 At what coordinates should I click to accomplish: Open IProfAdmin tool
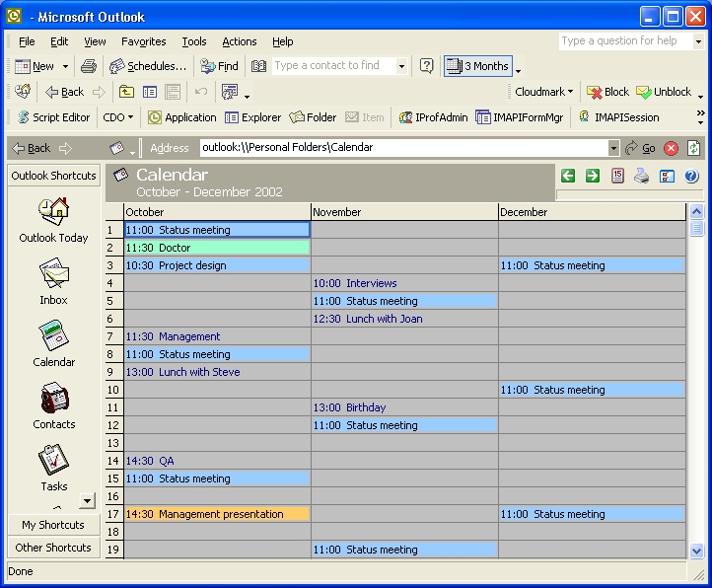(433, 117)
